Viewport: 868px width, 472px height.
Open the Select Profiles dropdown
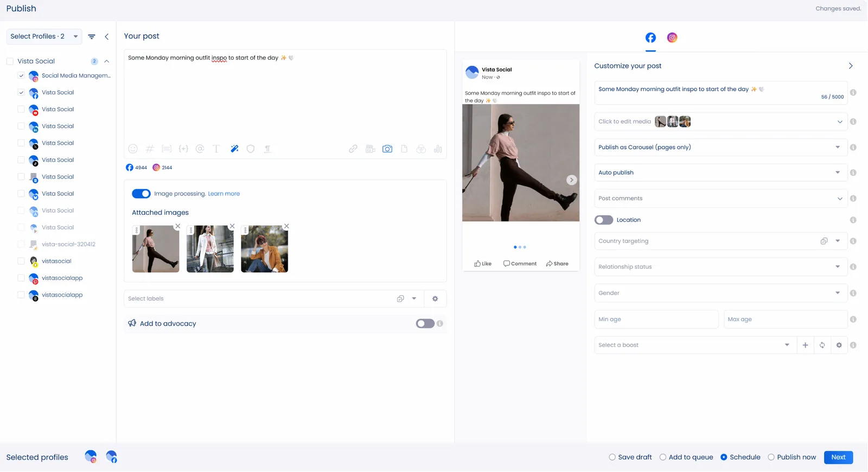(44, 36)
